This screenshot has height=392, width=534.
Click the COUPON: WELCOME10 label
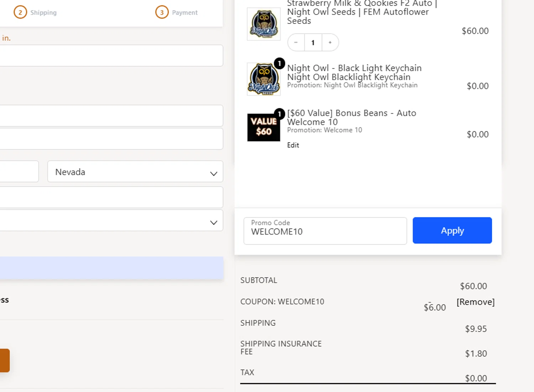tap(282, 302)
